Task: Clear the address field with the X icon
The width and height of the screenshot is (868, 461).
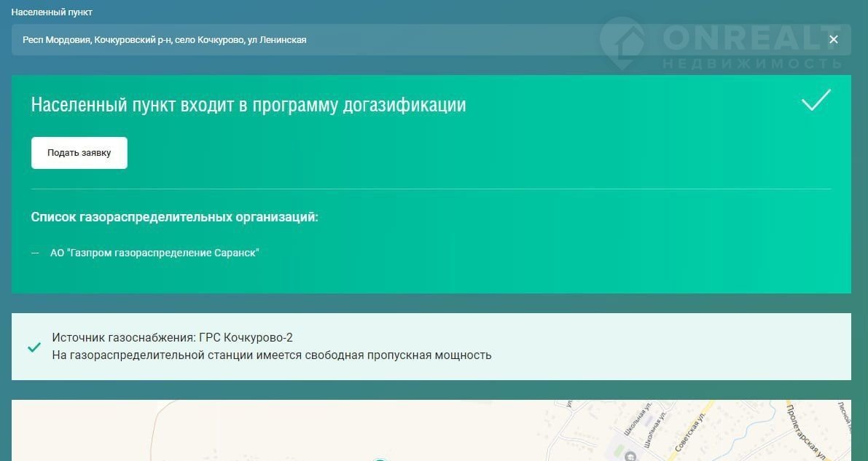Action: (x=833, y=40)
